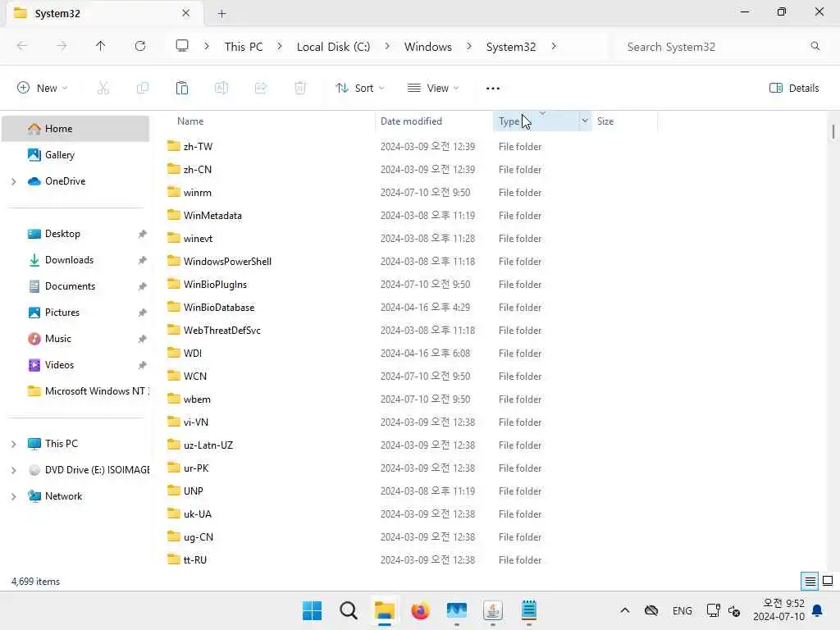The height and width of the screenshot is (630, 840).
Task: Switch to large thumbnails view icon
Action: click(x=828, y=581)
